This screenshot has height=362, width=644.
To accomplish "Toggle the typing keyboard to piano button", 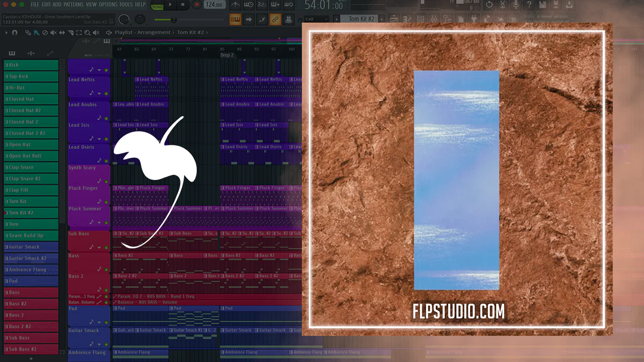I will click(x=235, y=19).
